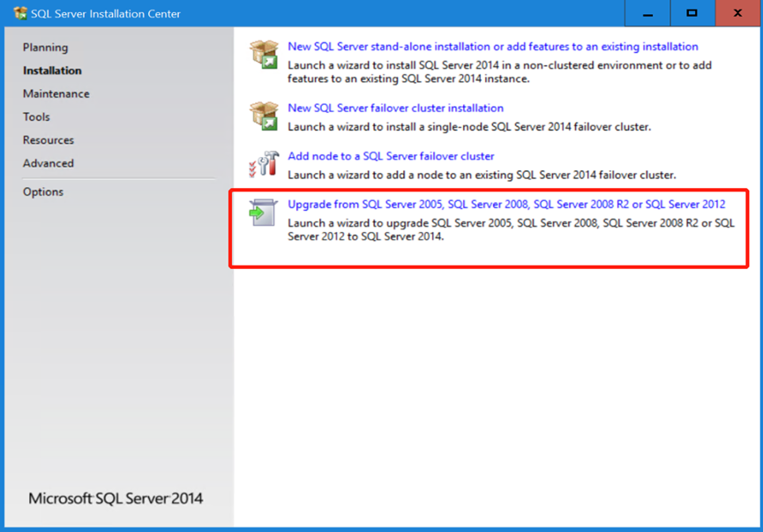Click the stand-alone installation box icon
Viewport: 763px width, 532px height.
[264, 54]
